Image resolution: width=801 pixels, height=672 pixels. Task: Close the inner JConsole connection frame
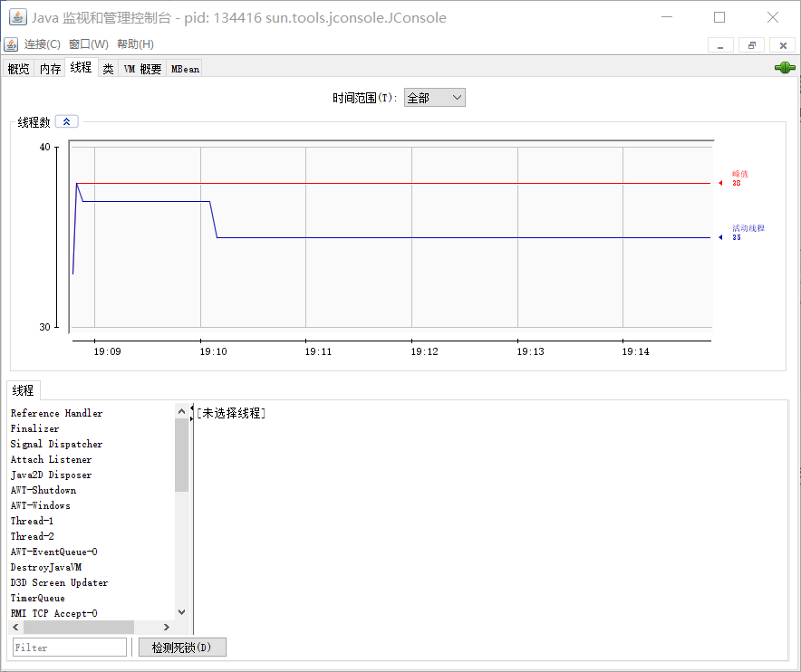click(x=783, y=45)
